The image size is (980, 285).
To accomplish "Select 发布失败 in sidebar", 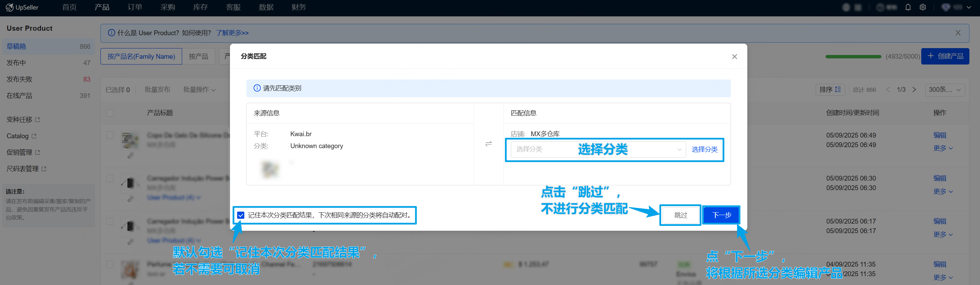I will tap(48, 79).
